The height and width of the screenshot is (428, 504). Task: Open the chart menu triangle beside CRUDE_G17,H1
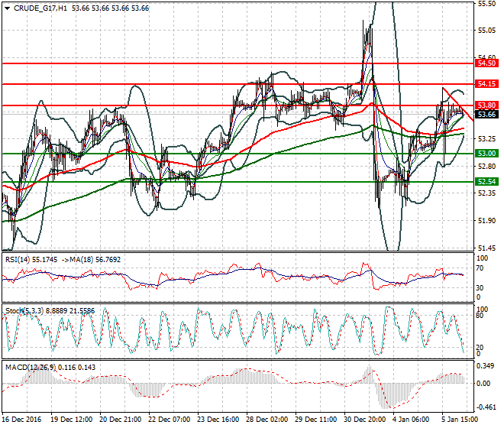8,8
